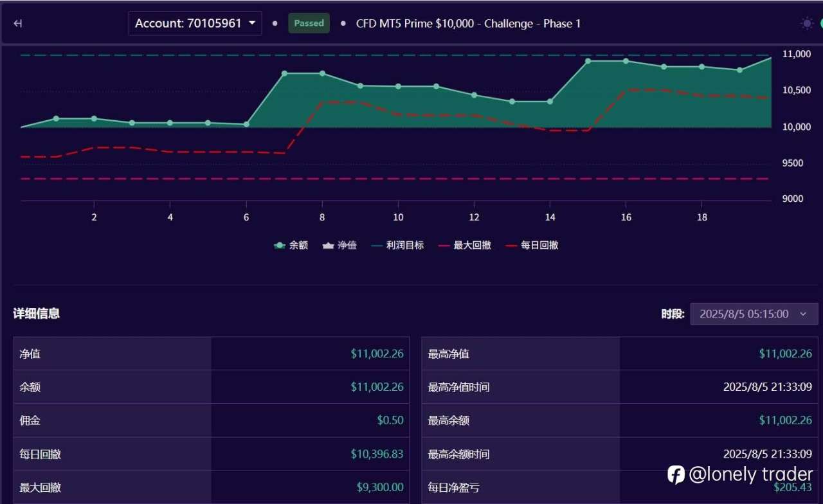Click the x-axis label 16
Image resolution: width=823 pixels, height=504 pixels.
[626, 217]
